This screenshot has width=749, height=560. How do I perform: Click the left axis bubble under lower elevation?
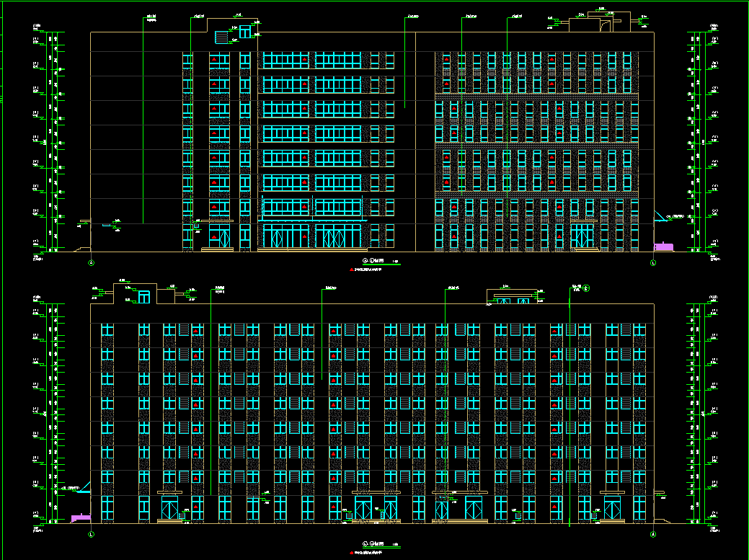click(x=91, y=534)
